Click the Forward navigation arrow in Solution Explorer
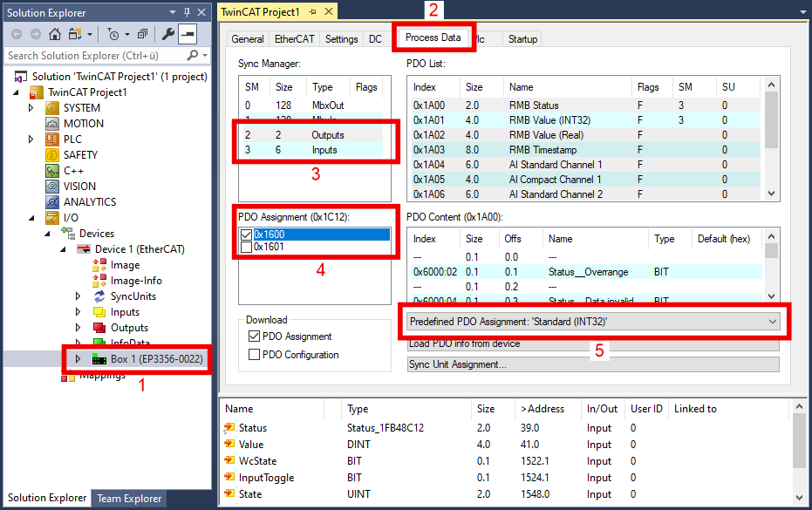812x510 pixels. (x=35, y=34)
